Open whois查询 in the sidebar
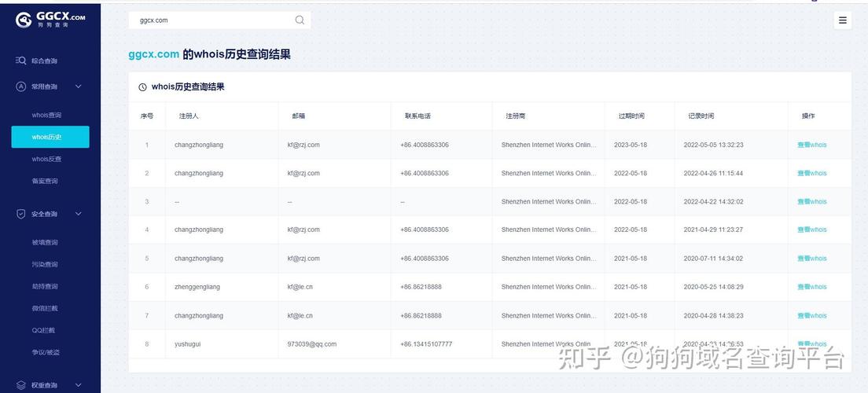 click(x=46, y=115)
